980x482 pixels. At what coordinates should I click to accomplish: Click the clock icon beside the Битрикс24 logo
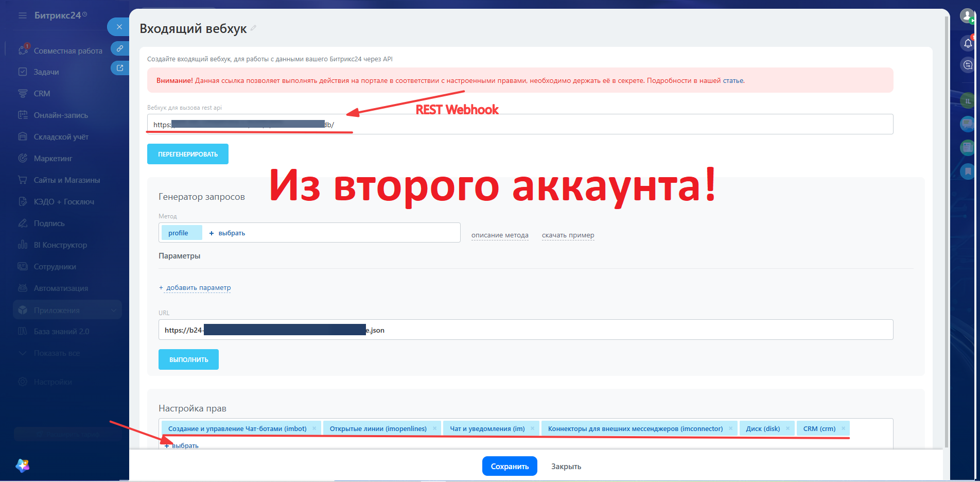pos(85,14)
